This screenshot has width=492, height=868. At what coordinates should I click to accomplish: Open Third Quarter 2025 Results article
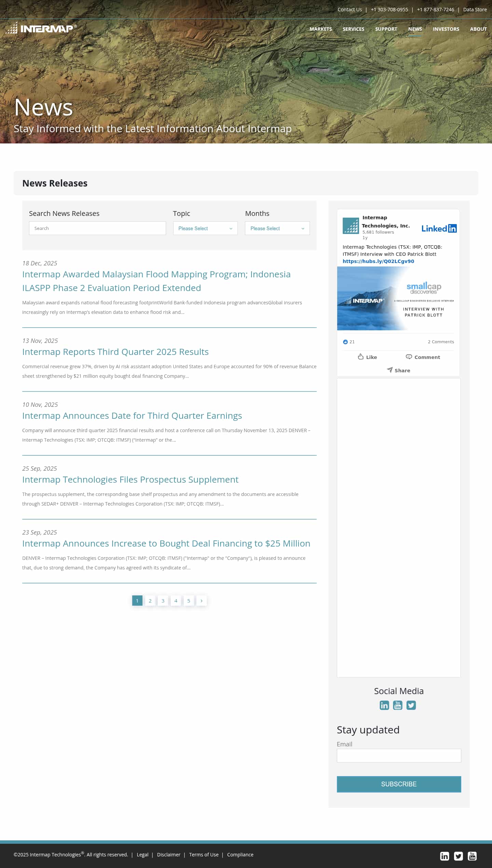[115, 352]
